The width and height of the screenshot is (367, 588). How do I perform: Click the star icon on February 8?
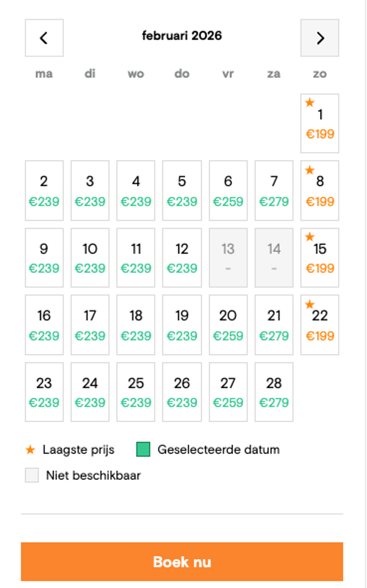click(310, 171)
